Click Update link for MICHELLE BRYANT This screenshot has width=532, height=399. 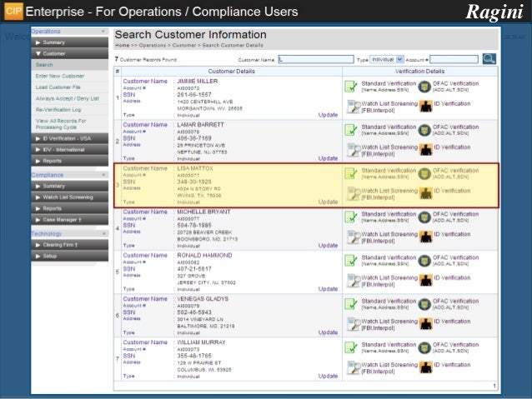[x=328, y=246]
